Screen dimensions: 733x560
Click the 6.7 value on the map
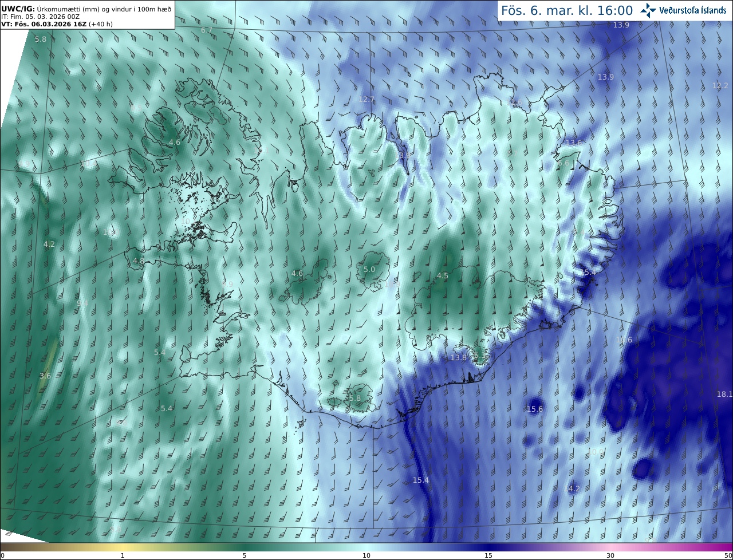pos(207,30)
